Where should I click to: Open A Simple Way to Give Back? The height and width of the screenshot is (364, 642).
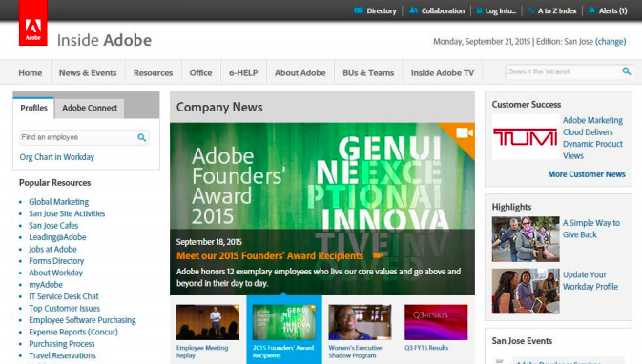tap(591, 229)
